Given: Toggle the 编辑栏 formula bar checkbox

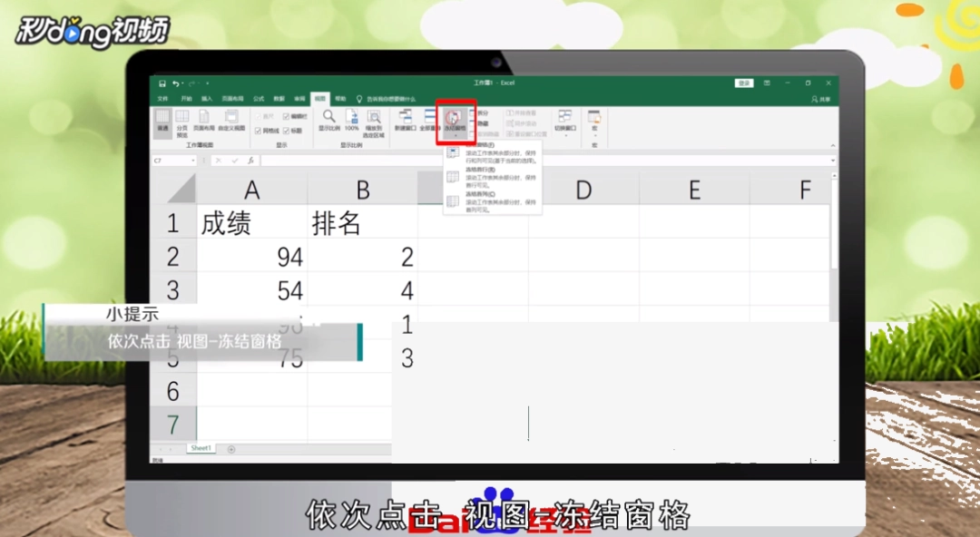Looking at the screenshot, I should point(295,116).
